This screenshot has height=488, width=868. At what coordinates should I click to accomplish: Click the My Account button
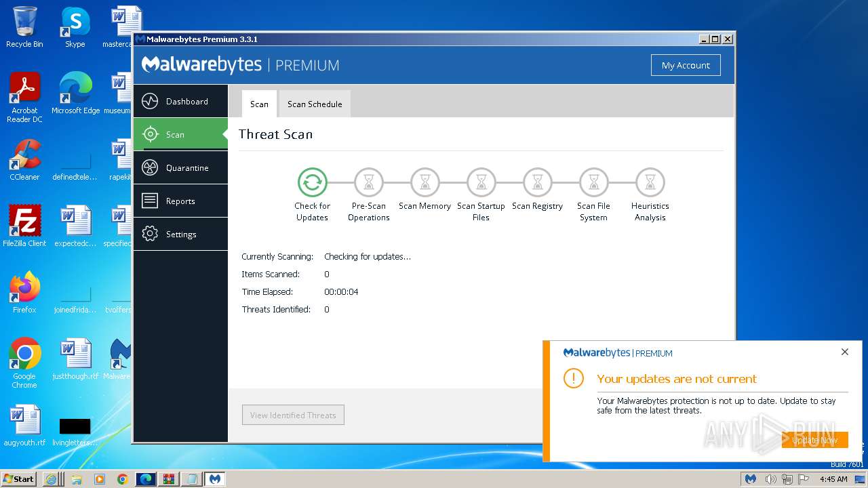pos(686,65)
